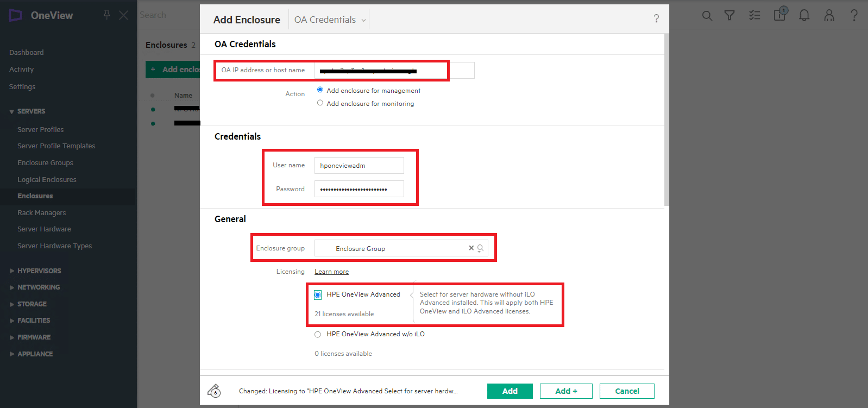Image resolution: width=868 pixels, height=408 pixels.
Task: Close the main menu with X icon
Action: (x=124, y=15)
